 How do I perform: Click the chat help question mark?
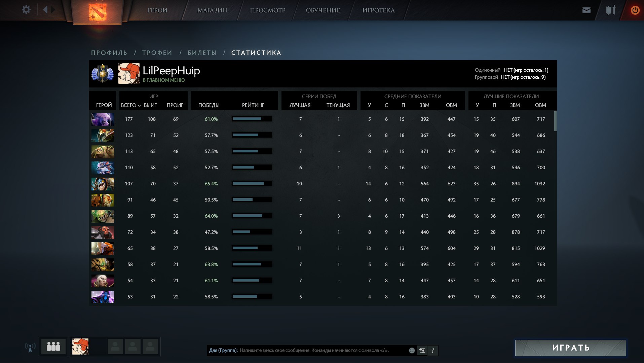click(x=433, y=351)
